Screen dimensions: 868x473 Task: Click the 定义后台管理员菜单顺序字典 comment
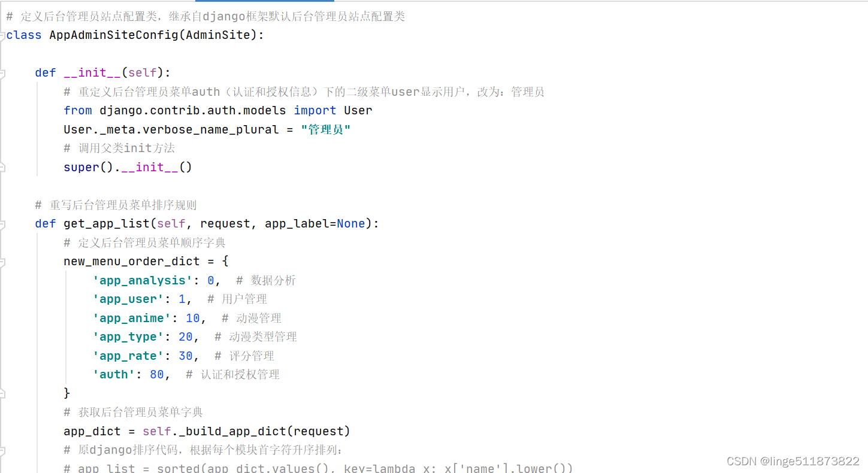pos(144,243)
